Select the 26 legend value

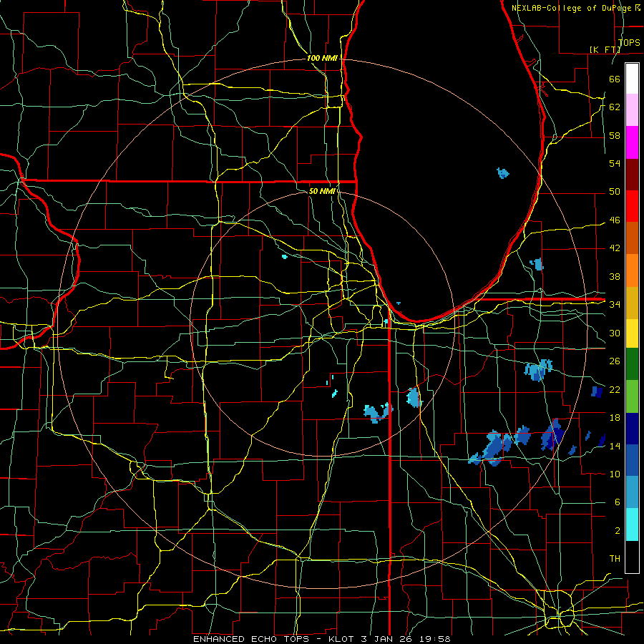coord(615,361)
